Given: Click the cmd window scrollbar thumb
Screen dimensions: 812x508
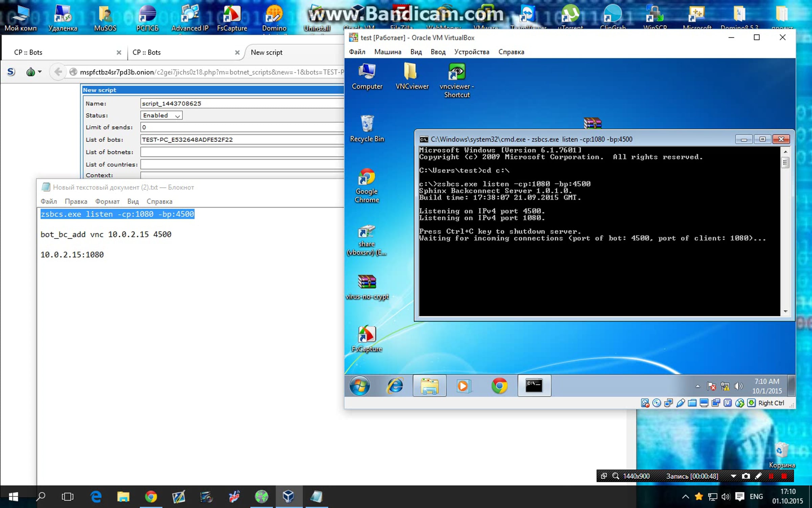Looking at the screenshot, I should pyautogui.click(x=785, y=163).
